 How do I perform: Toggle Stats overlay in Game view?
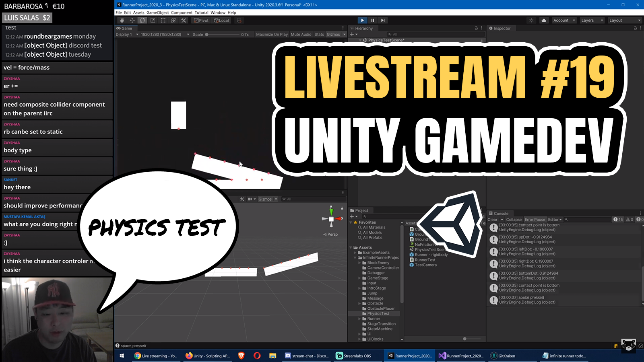coord(319,35)
